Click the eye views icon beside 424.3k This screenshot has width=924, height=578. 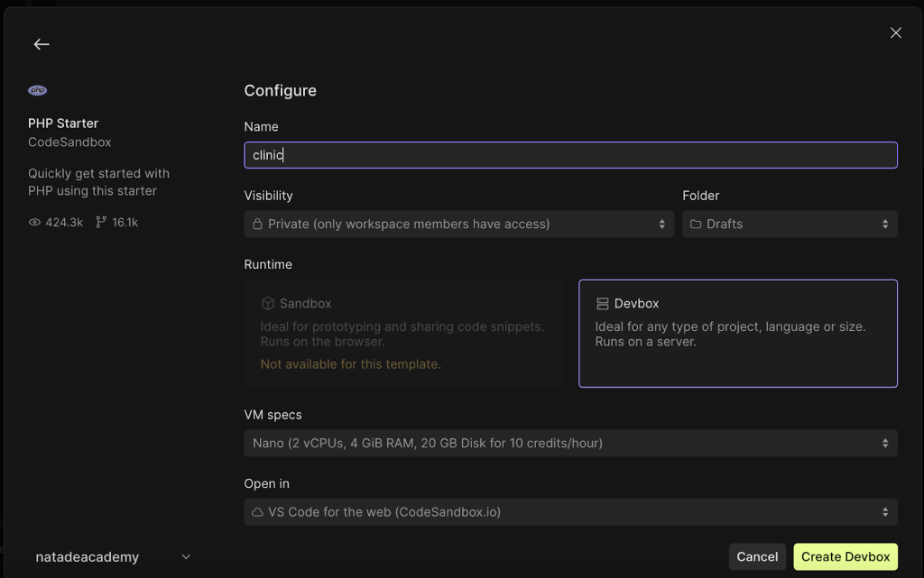click(35, 222)
